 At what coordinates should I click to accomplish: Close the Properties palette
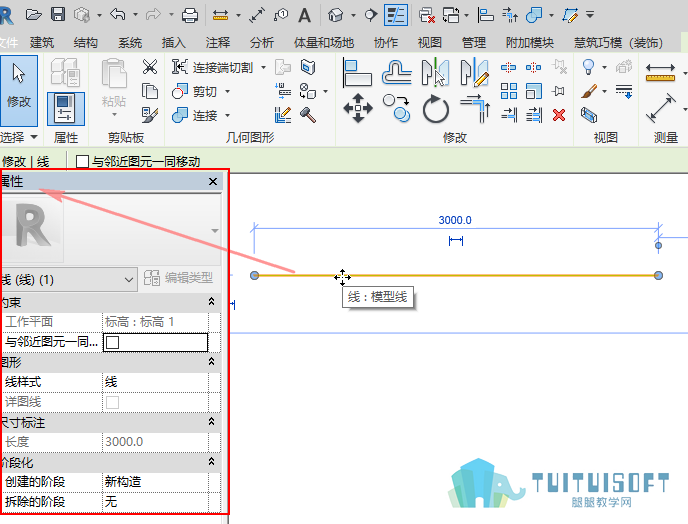click(213, 181)
